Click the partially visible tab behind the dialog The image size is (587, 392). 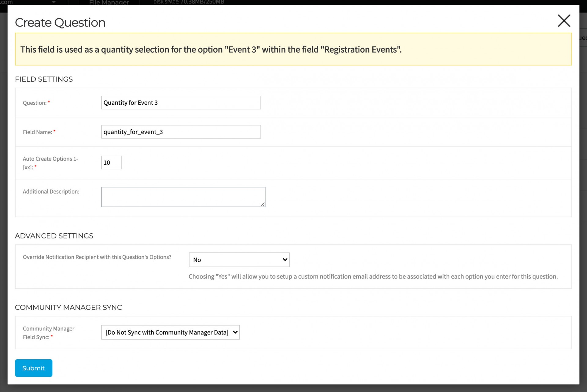582,38
